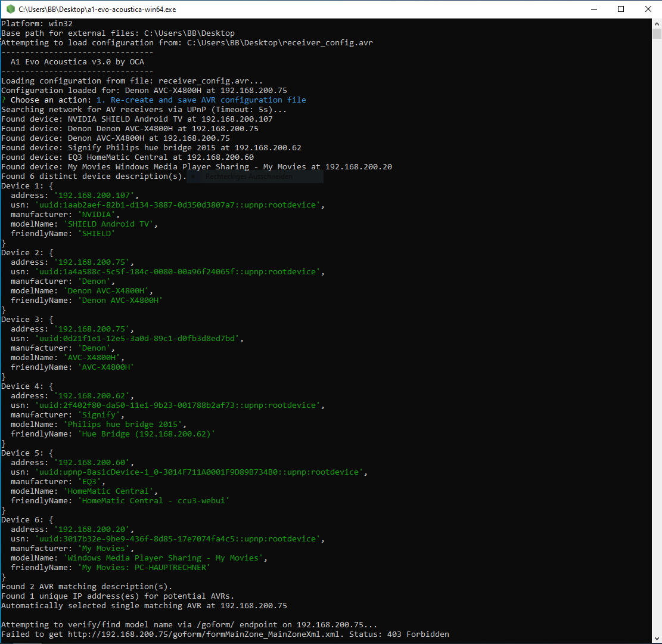Click 'Searching network for AV receivers via UPnP' line
The image size is (662, 644).
tap(144, 110)
